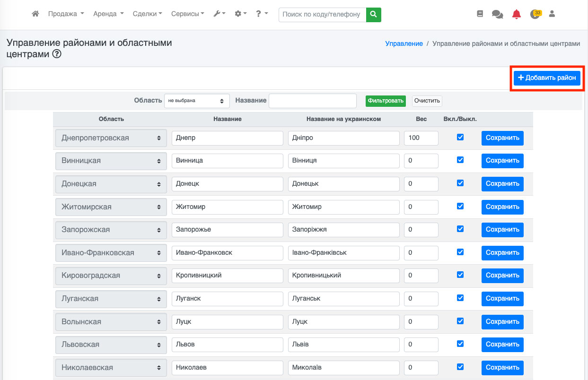This screenshot has width=588, height=380.
Task: Disable the checkbox in Львов row
Action: (x=460, y=344)
